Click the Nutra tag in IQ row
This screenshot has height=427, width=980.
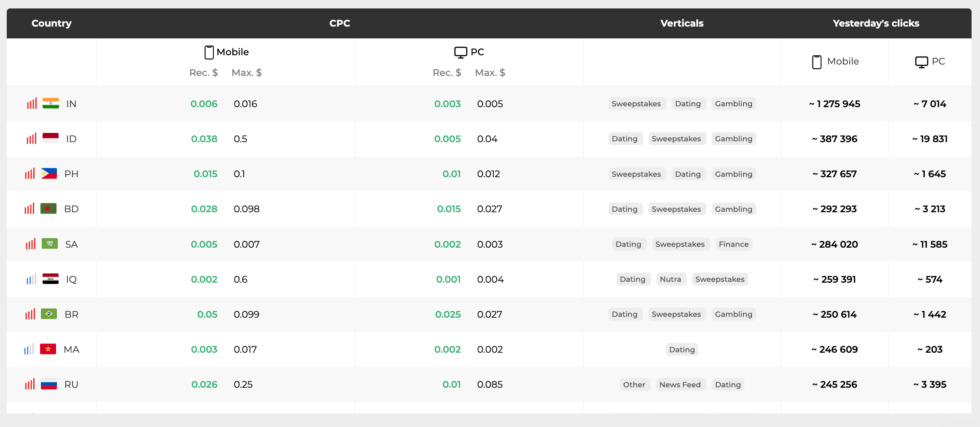point(670,279)
